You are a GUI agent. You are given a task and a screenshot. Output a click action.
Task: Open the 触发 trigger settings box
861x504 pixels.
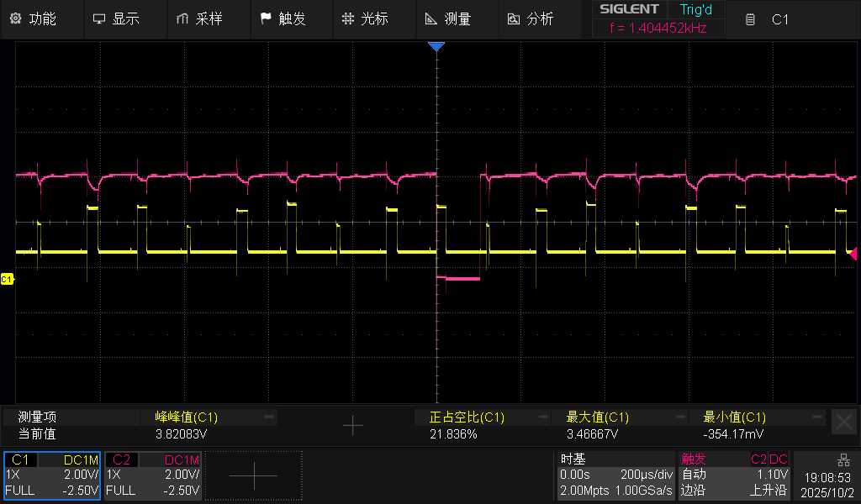tap(734, 475)
